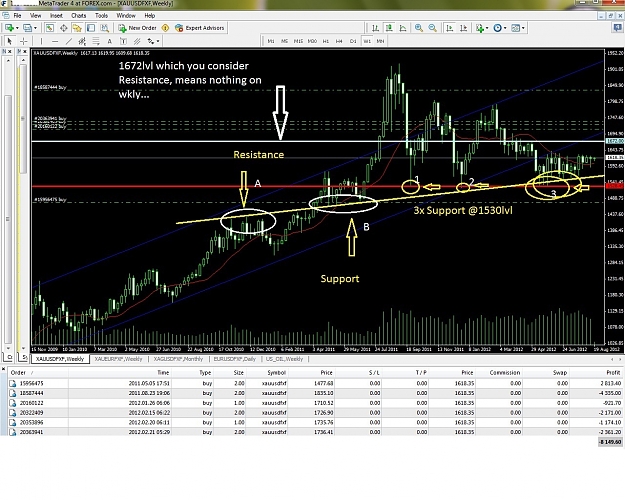625x500 pixels.
Task: Switch timeframe to M15
Action: [x=298, y=41]
